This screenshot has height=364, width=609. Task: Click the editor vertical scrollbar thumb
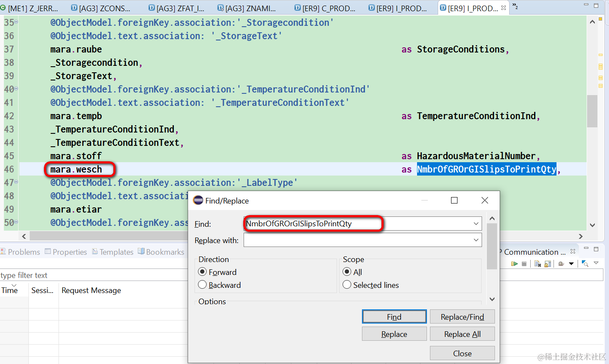tap(592, 111)
